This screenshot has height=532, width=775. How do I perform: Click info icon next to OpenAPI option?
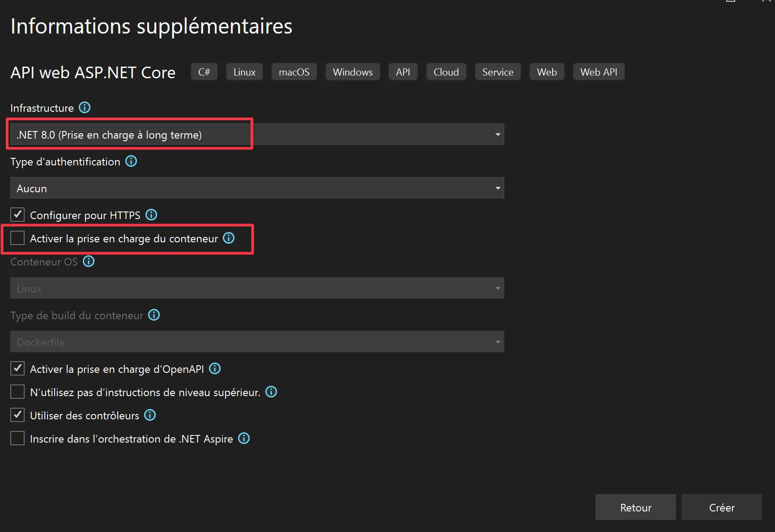coord(215,369)
